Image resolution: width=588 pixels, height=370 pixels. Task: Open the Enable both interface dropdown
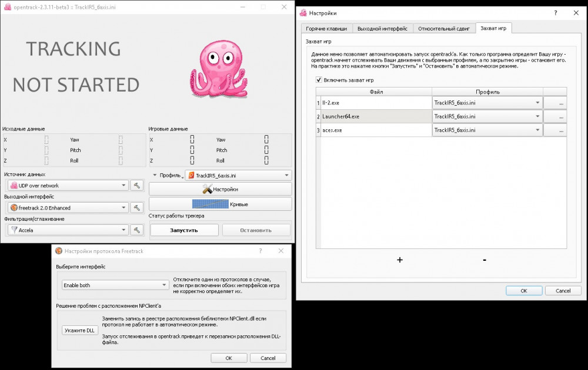[115, 285]
